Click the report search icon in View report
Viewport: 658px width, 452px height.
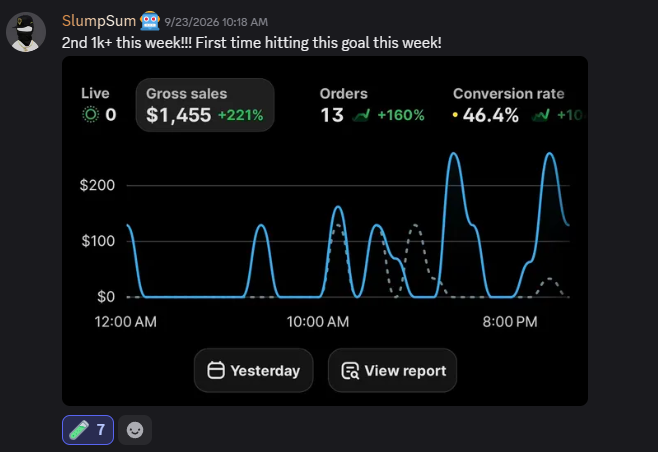pyautogui.click(x=350, y=371)
